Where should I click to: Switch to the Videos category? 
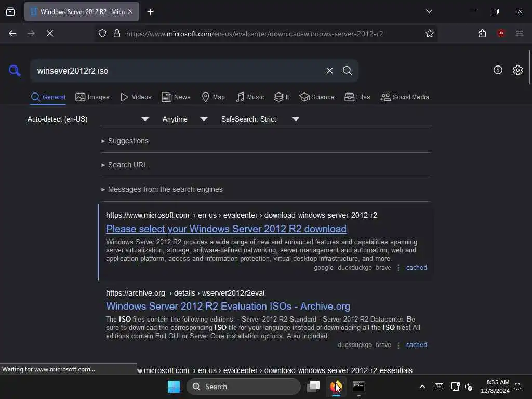[x=136, y=97]
